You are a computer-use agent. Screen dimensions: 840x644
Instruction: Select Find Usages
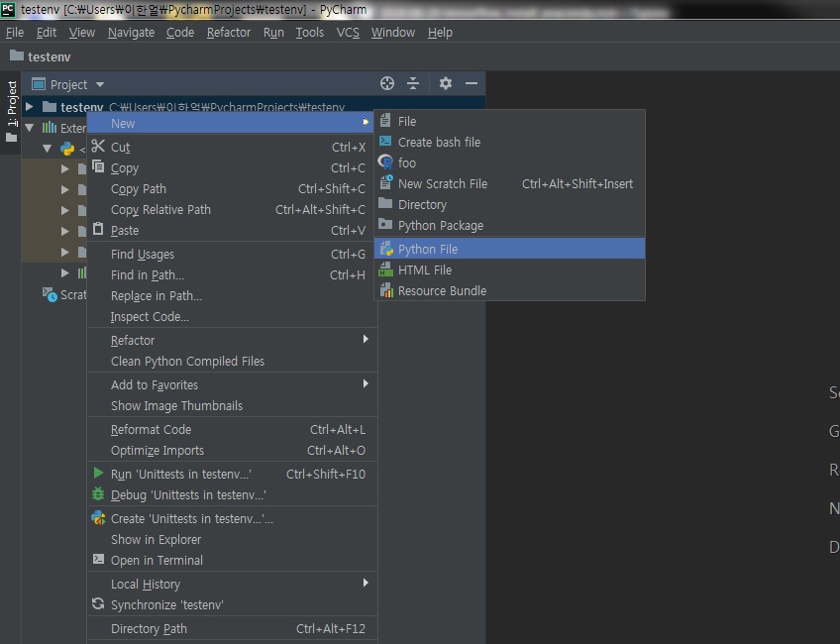click(x=232, y=254)
